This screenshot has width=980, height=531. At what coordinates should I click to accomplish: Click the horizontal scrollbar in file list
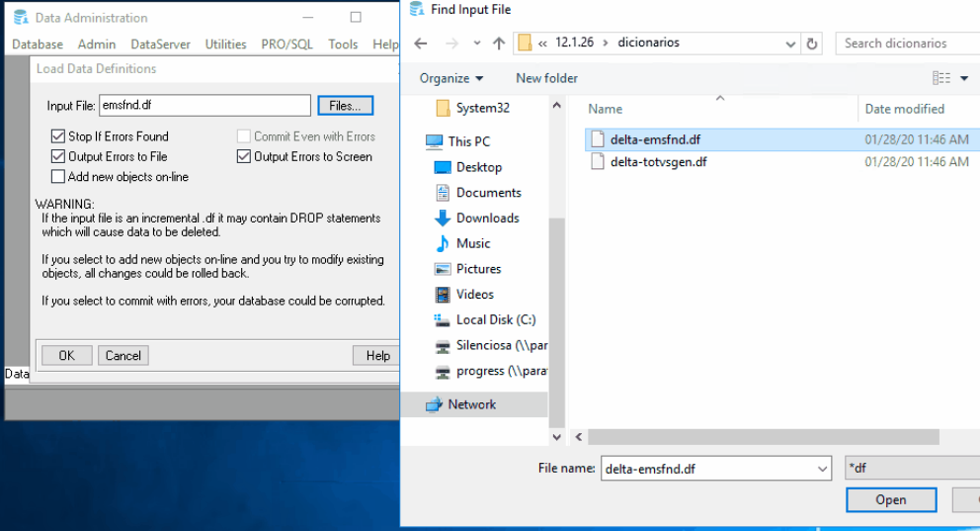pos(763,436)
